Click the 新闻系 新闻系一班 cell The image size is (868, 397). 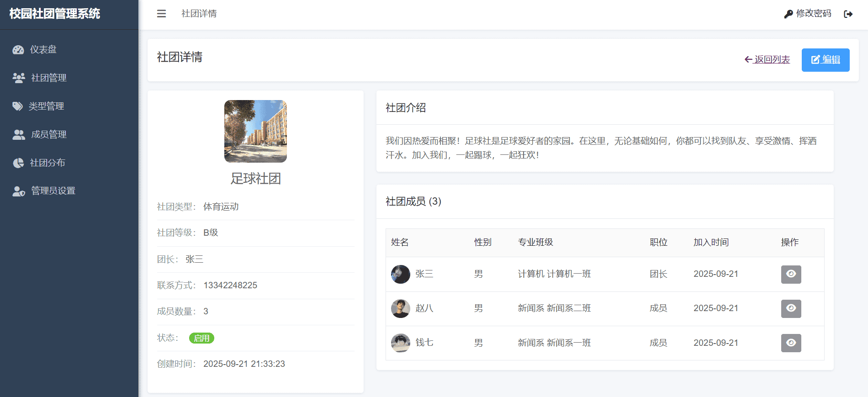(x=554, y=343)
